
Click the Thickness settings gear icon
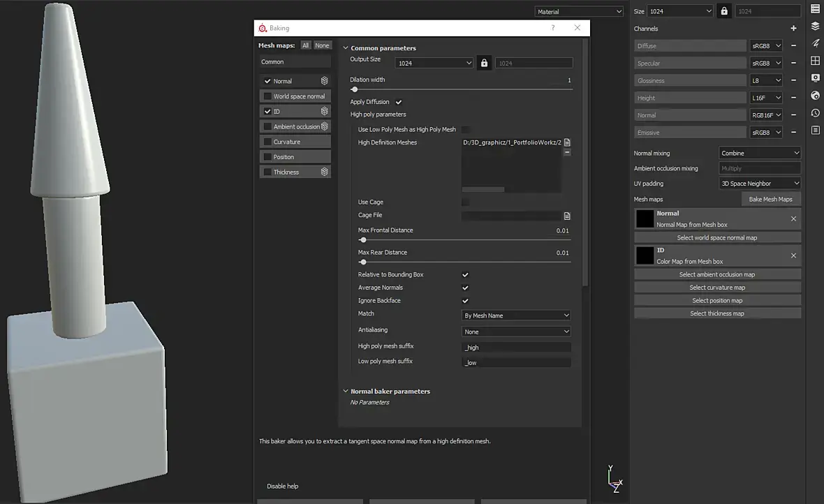[324, 172]
